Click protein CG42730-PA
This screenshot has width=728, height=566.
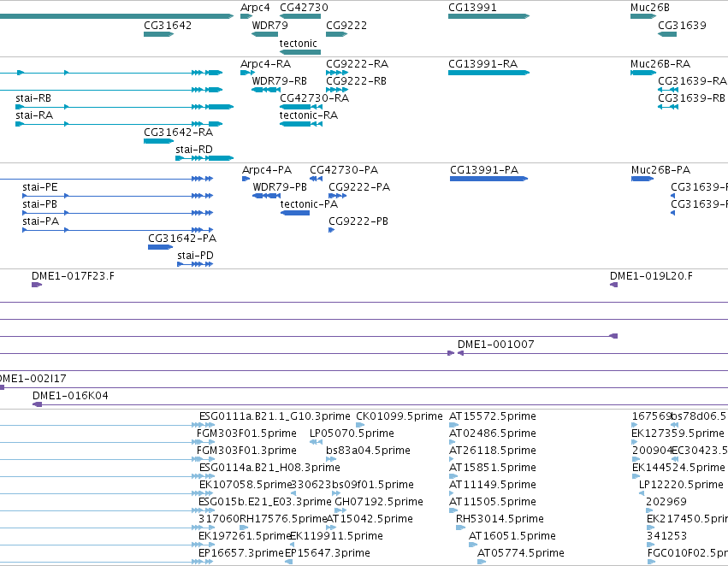point(316,179)
